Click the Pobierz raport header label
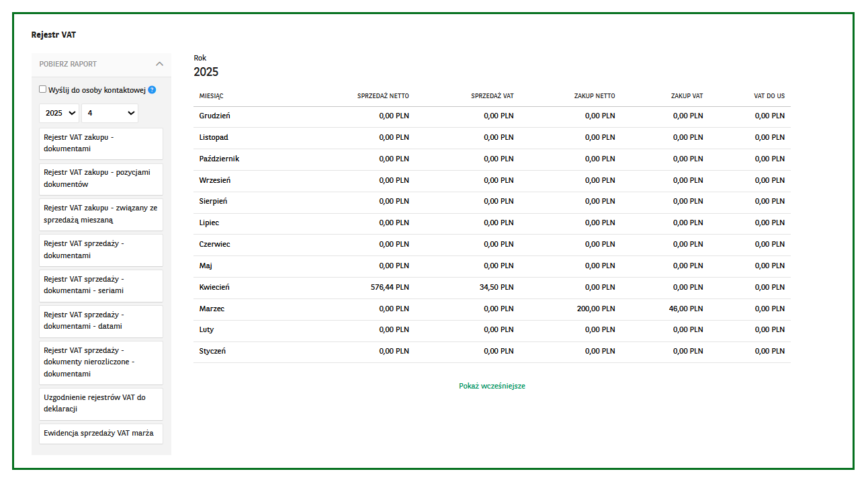The image size is (868, 484). click(x=68, y=64)
